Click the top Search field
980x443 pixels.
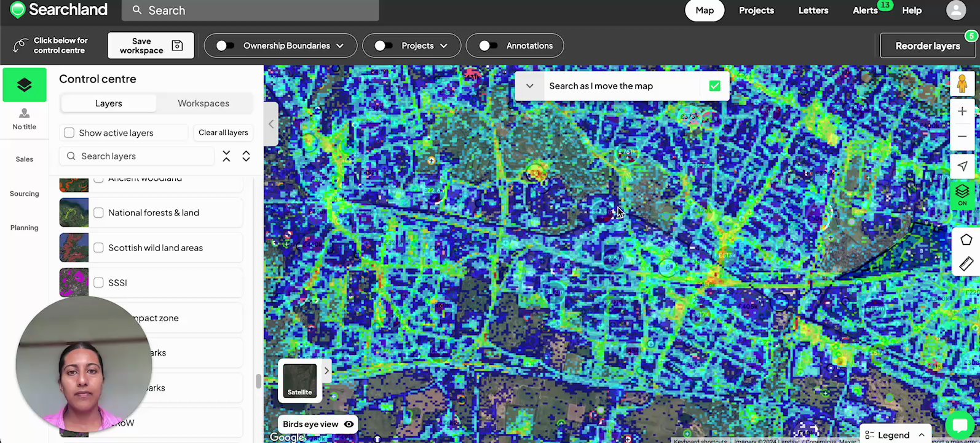point(250,10)
